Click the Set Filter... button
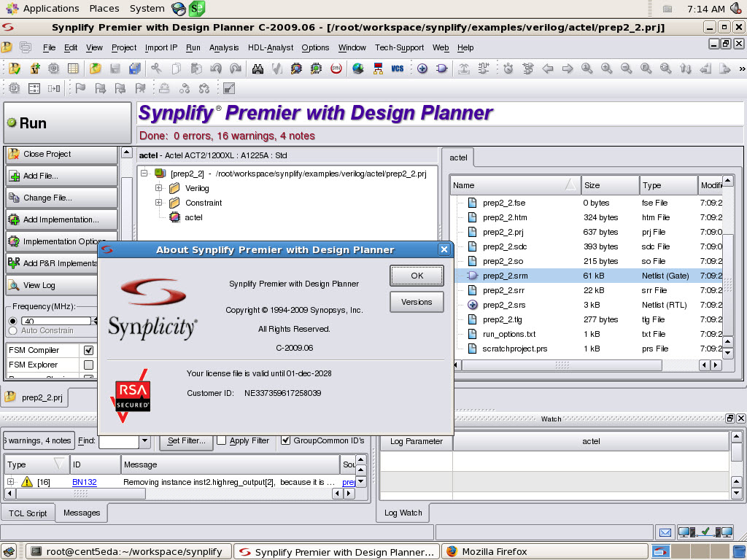747x560 pixels. click(186, 441)
